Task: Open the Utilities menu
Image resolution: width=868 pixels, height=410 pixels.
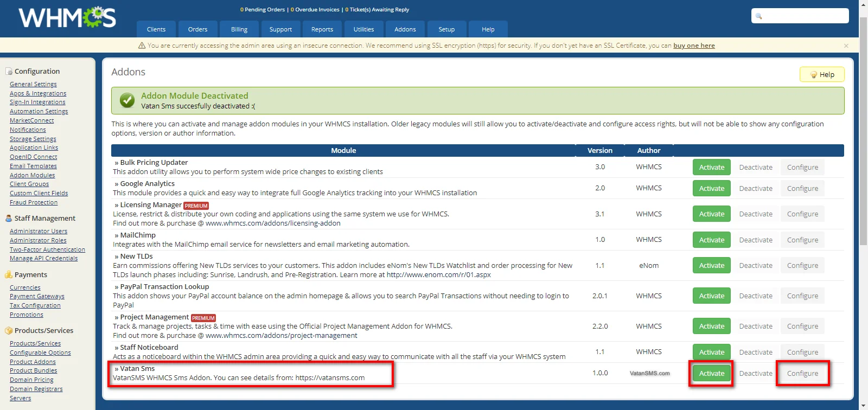Action: pyautogui.click(x=363, y=29)
